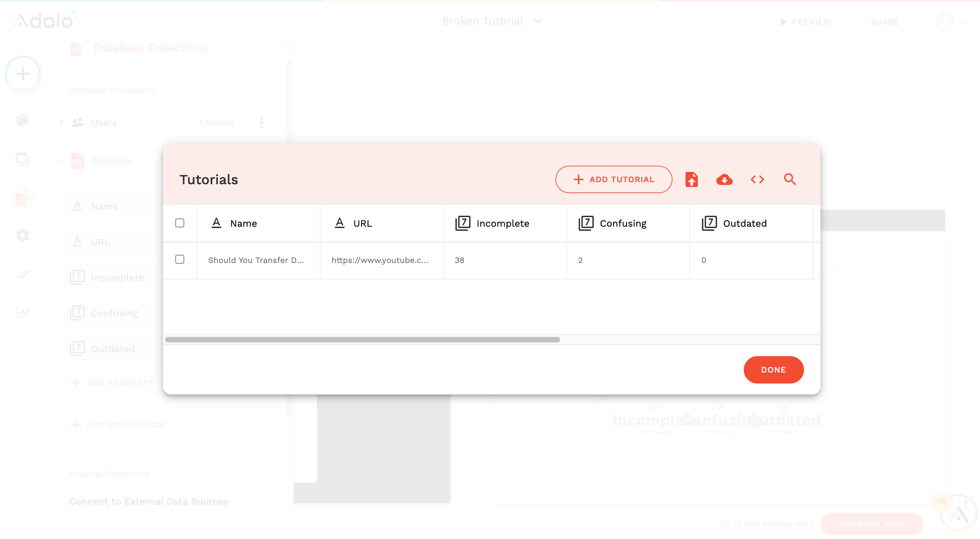Check the Should You Transfer row checkbox
This screenshot has width=980, height=539.
click(x=179, y=260)
